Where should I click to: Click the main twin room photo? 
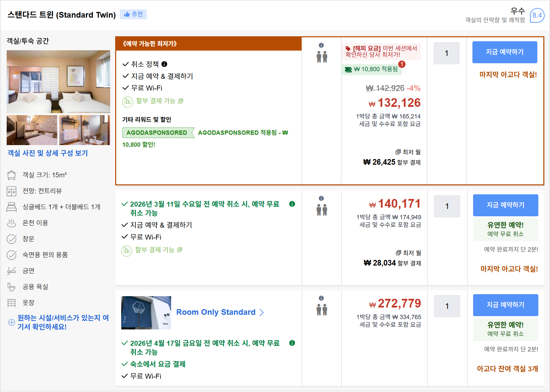coord(58,82)
